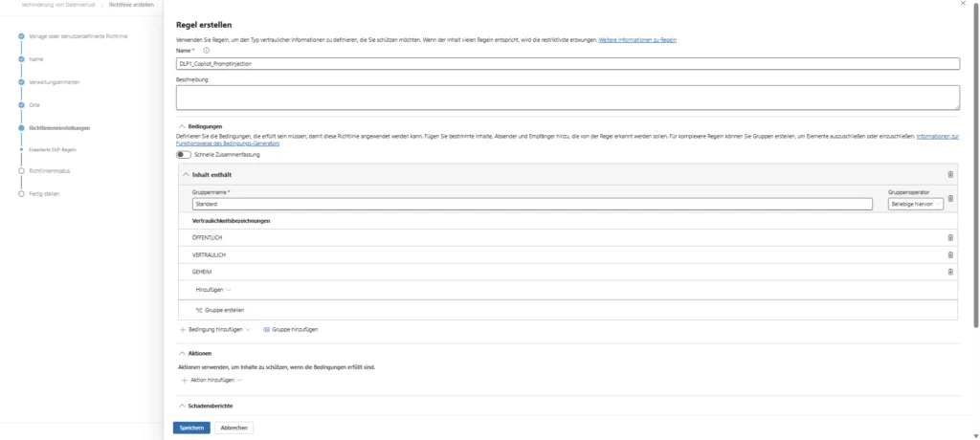
Task: Click the 'Gruppe erstellen' icon
Action: coord(199,310)
